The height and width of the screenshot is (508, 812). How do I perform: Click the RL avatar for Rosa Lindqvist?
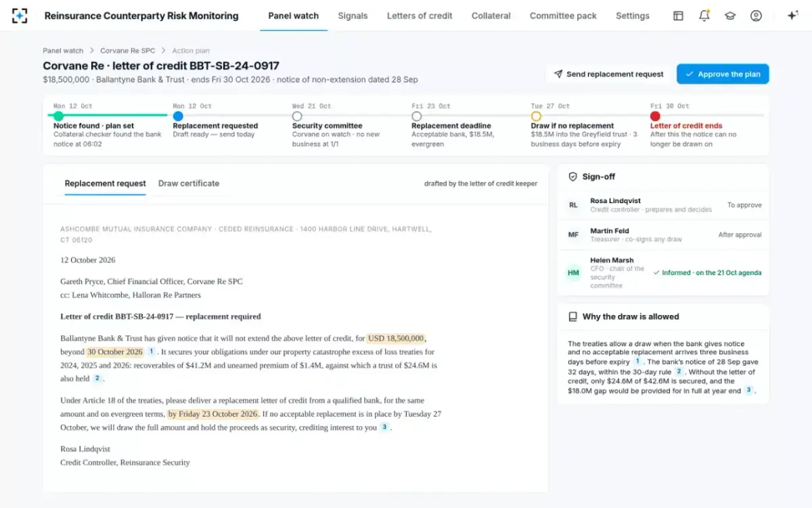[x=573, y=205]
